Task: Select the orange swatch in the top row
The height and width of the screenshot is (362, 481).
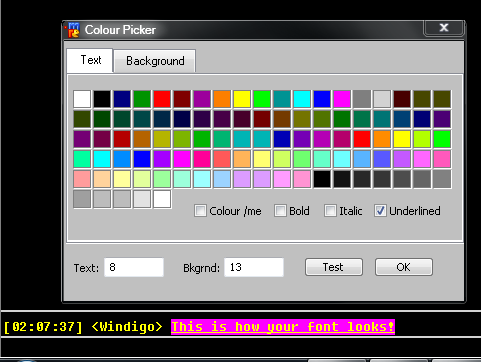Action: pyautogui.click(x=222, y=99)
